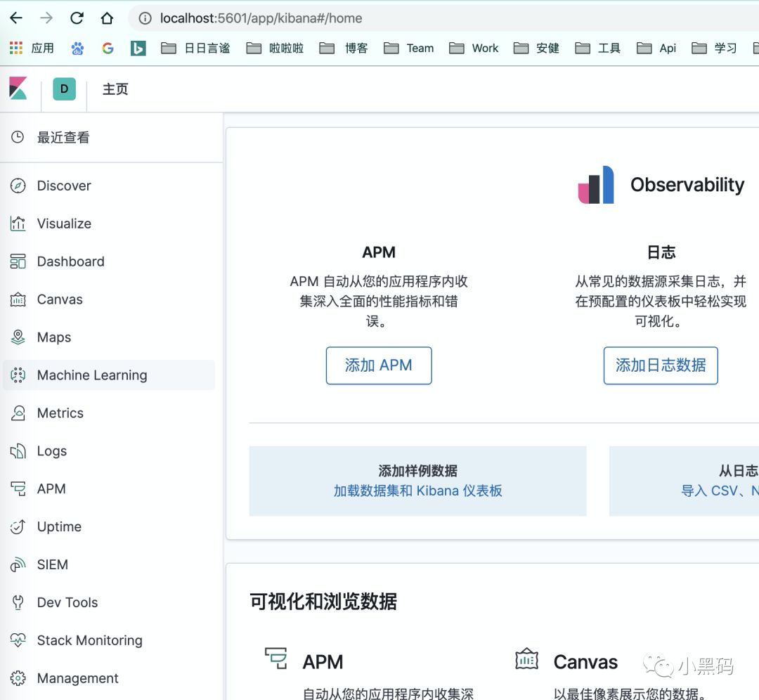The image size is (759, 700).
Task: Open Canvas text in the sidebar
Action: coord(60,299)
